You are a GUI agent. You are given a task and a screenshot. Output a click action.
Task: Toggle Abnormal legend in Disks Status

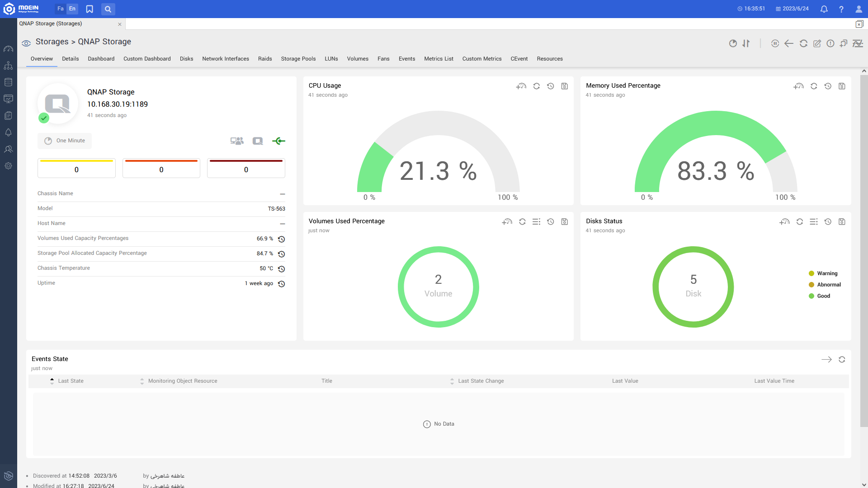(825, 285)
